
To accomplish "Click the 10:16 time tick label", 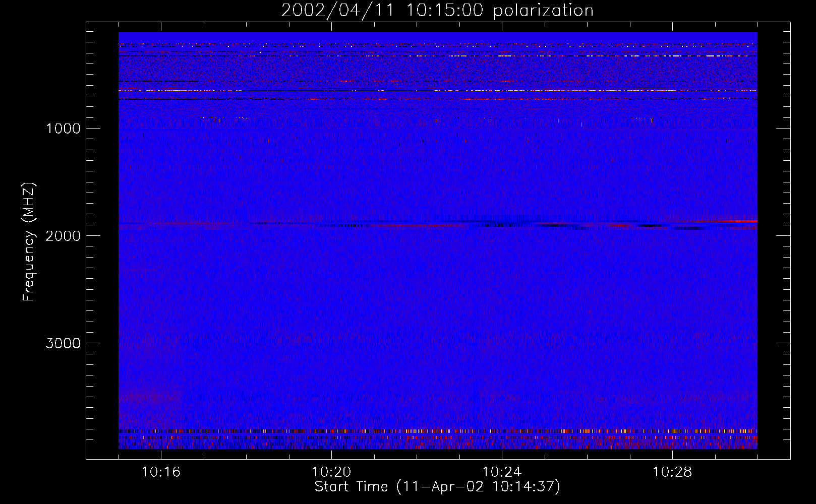I will 161,472.
